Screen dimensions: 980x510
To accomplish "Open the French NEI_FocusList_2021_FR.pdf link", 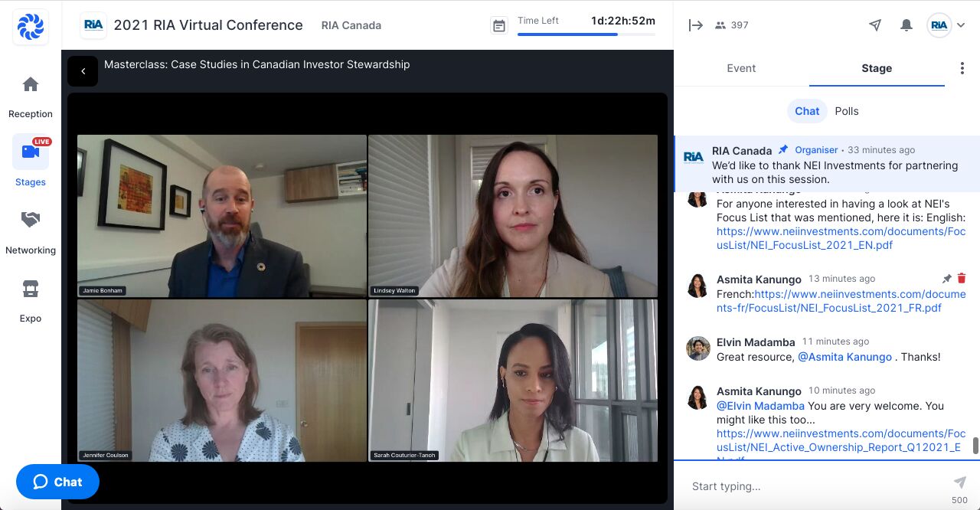I will [x=841, y=301].
